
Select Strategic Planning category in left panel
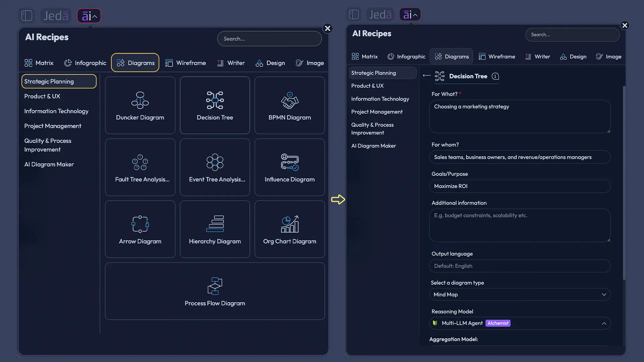click(59, 81)
